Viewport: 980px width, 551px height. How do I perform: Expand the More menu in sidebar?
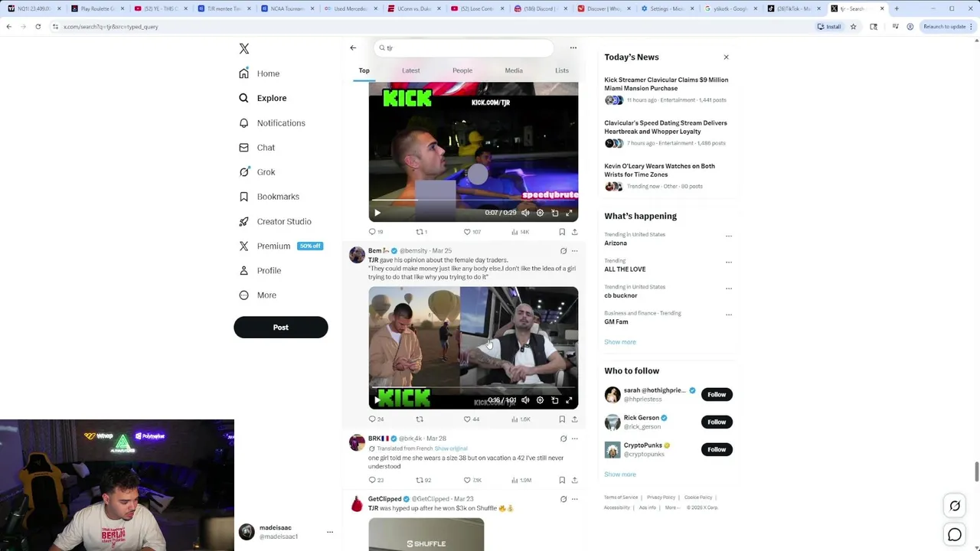pyautogui.click(x=256, y=295)
